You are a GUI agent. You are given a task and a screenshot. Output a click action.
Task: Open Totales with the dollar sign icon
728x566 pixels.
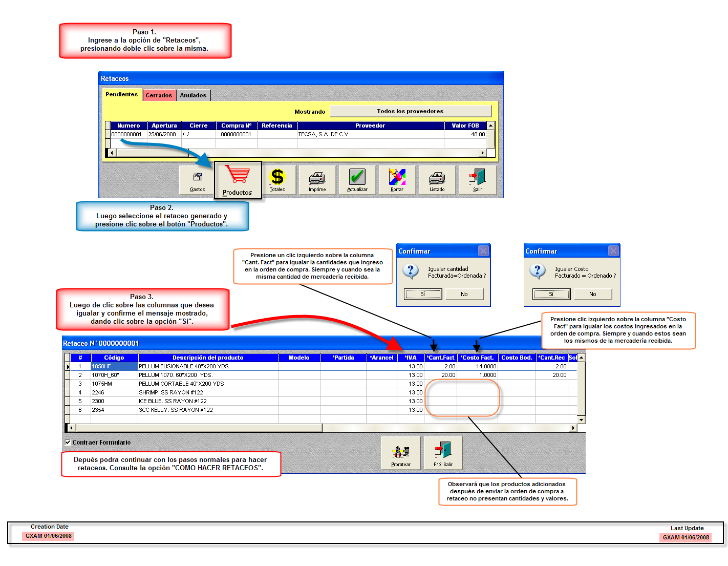click(277, 180)
